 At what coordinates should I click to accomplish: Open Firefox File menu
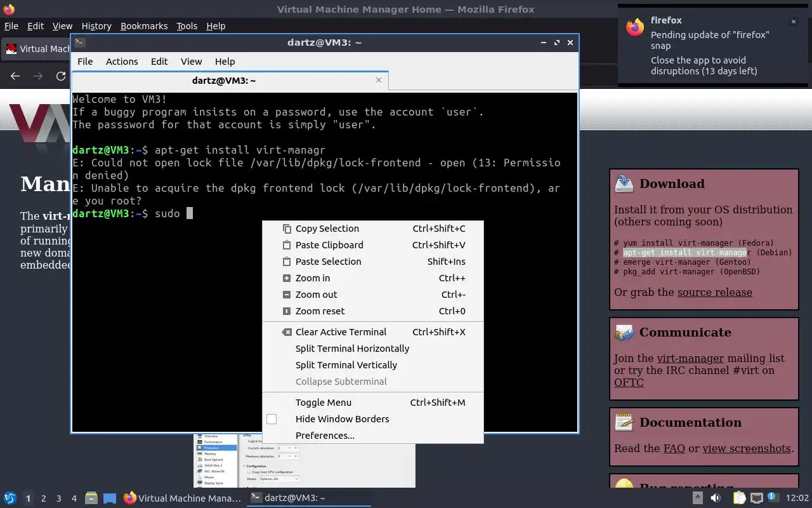point(11,26)
